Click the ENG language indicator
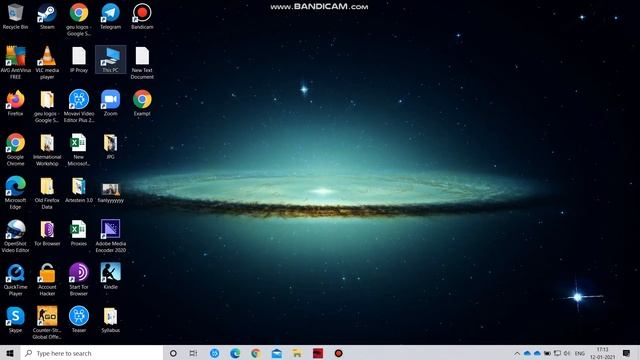Screen dimensions: 640x360 pyautogui.click(x=580, y=353)
